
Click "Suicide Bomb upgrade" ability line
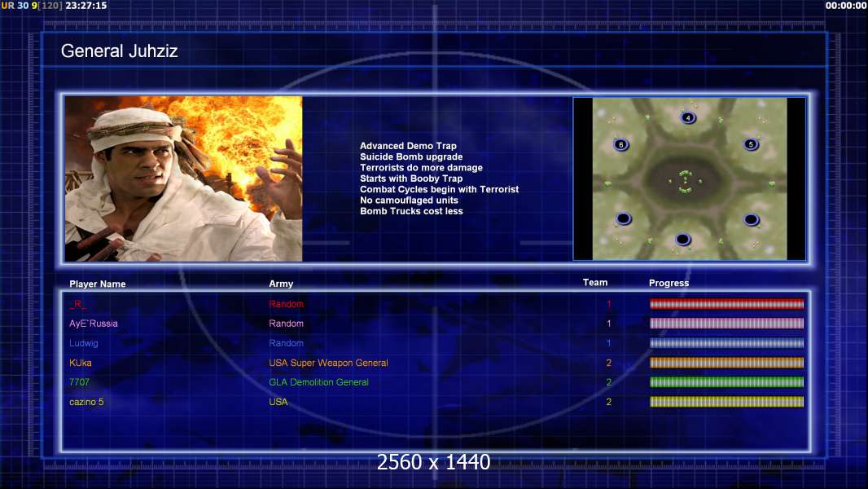point(411,156)
